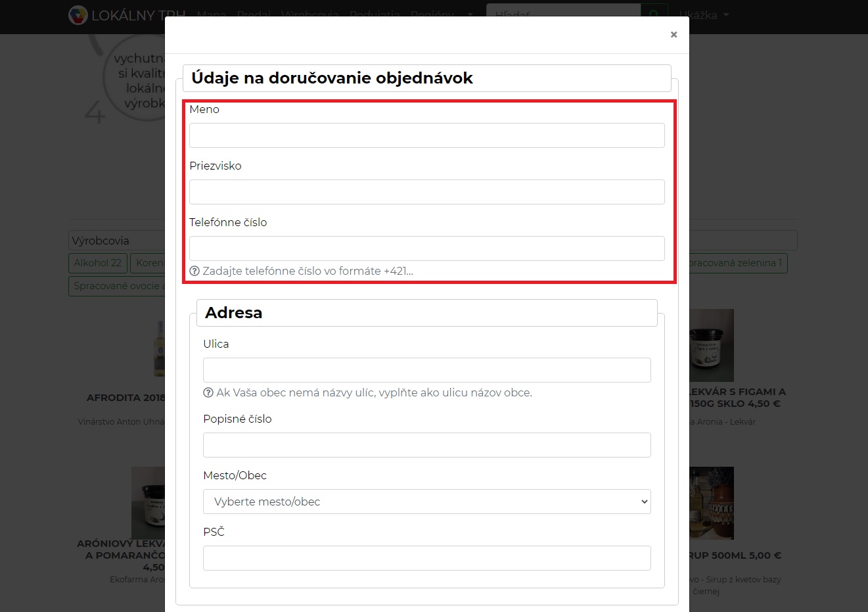Focus the Meno input field
The image size is (868, 612).
tap(426, 135)
